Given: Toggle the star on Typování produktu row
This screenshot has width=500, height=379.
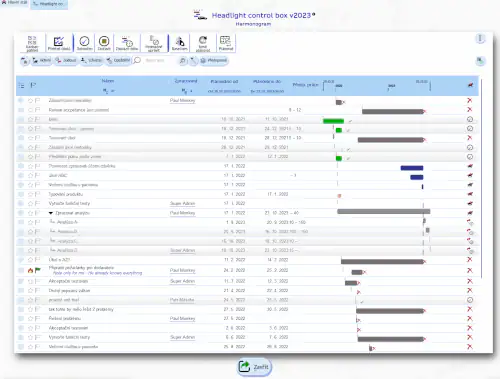Looking at the screenshot, I should point(30,194).
